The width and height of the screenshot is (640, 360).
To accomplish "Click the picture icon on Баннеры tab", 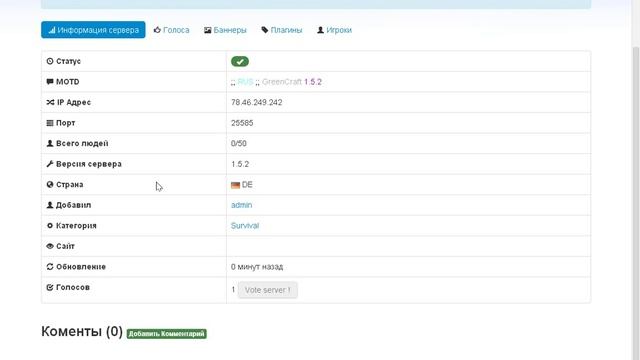I will click(208, 30).
